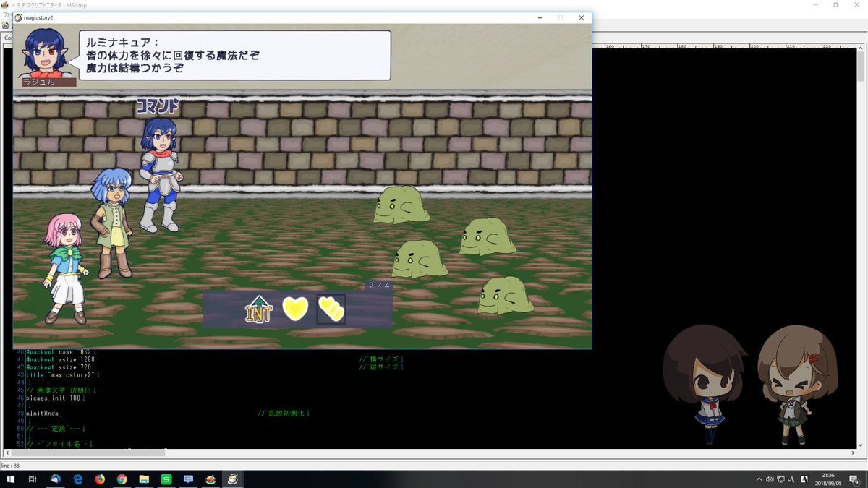
Task: Open Microsoft Edge from the taskbar
Action: 77,479
